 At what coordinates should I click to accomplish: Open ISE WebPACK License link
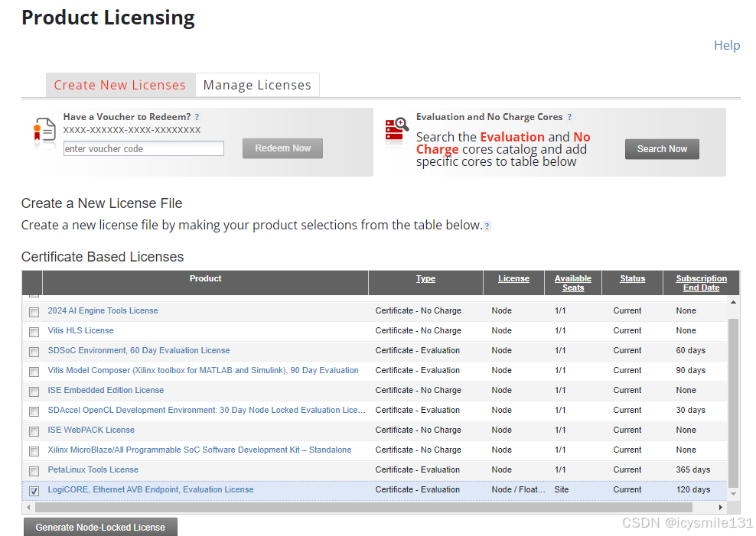[x=91, y=430]
